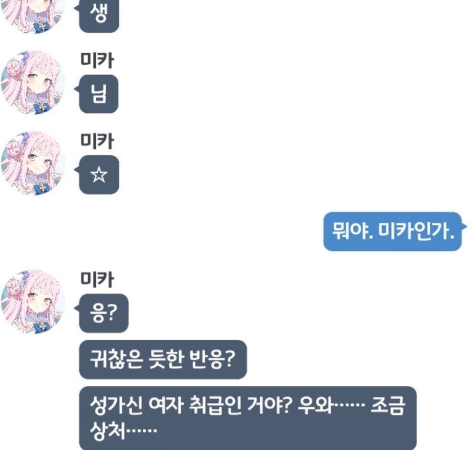This screenshot has height=450, width=476.
Task: Click the 성가신 여자 취급인 거야? message bubble
Action: coord(248,418)
